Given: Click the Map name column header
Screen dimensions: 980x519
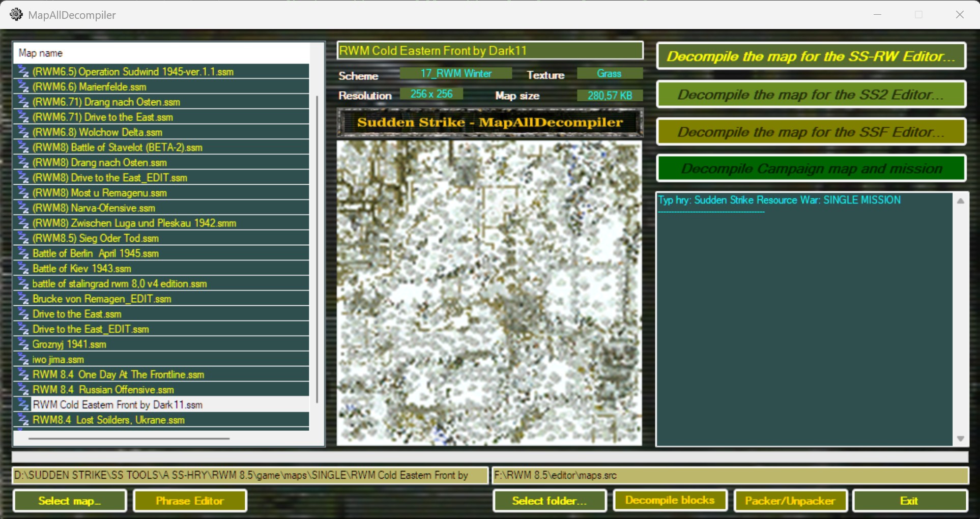Looking at the screenshot, I should click(162, 53).
